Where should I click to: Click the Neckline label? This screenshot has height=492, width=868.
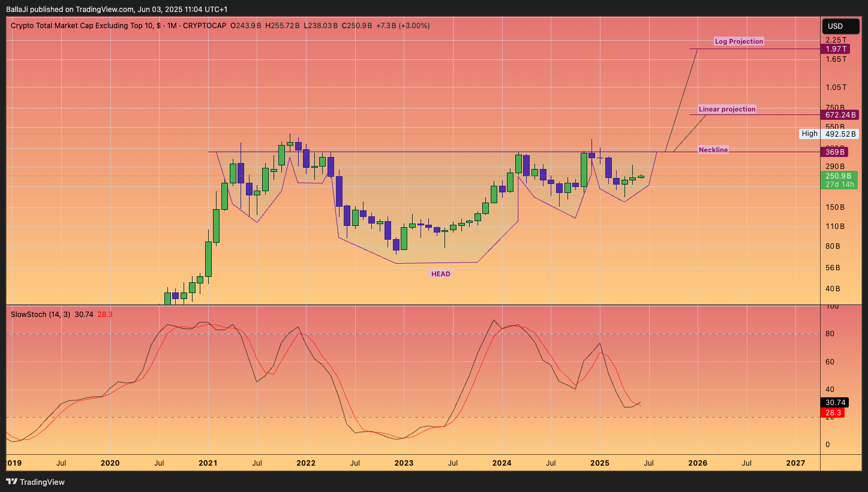tap(714, 150)
